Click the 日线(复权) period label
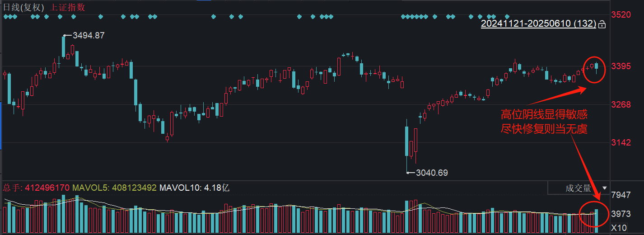The width and height of the screenshot is (644, 235). click(x=24, y=7)
